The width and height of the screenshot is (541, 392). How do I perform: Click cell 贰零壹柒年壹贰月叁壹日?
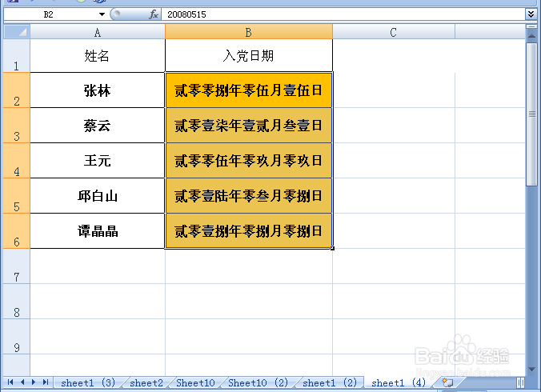tap(249, 126)
